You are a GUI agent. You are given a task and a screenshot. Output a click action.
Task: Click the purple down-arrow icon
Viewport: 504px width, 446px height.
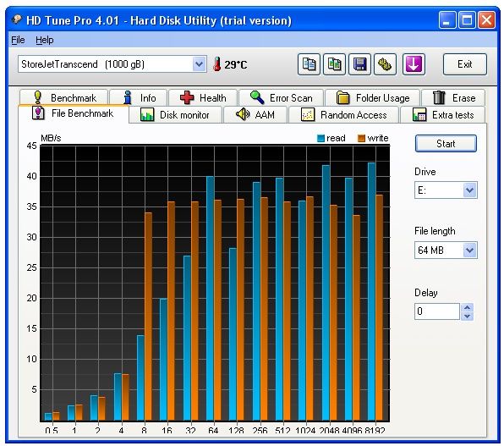pyautogui.click(x=414, y=64)
